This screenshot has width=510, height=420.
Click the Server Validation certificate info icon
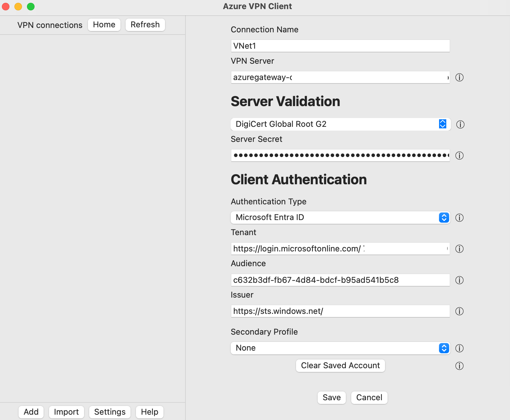tap(460, 125)
